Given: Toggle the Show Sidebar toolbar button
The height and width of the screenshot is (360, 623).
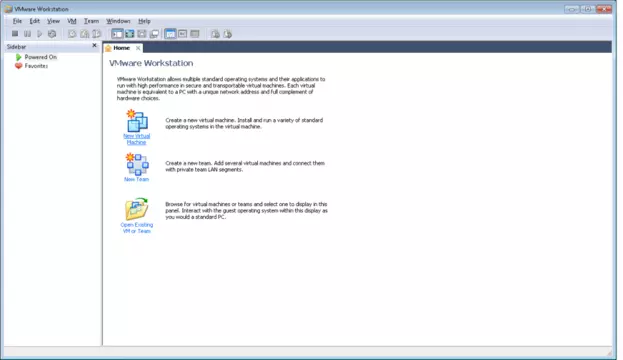Looking at the screenshot, I should [x=117, y=34].
